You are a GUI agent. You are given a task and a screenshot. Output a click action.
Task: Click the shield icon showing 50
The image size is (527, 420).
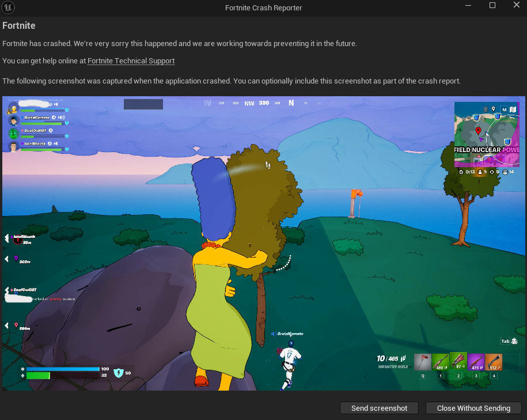[x=118, y=373]
